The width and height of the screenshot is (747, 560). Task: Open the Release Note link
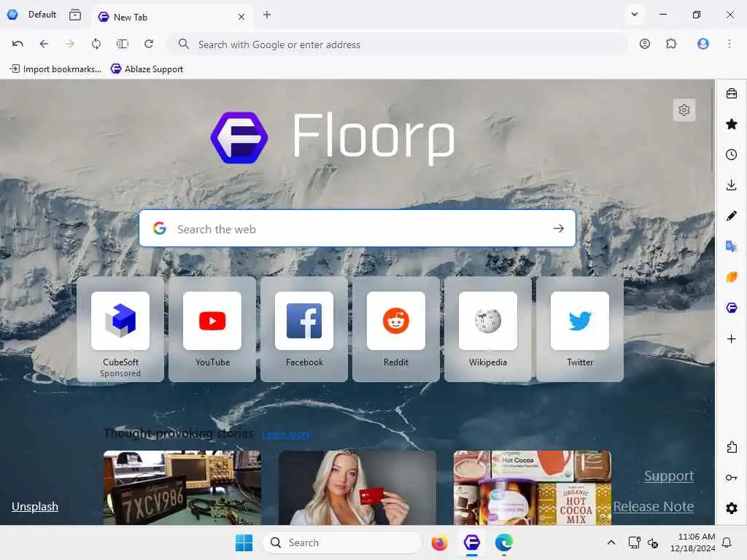pos(653,506)
